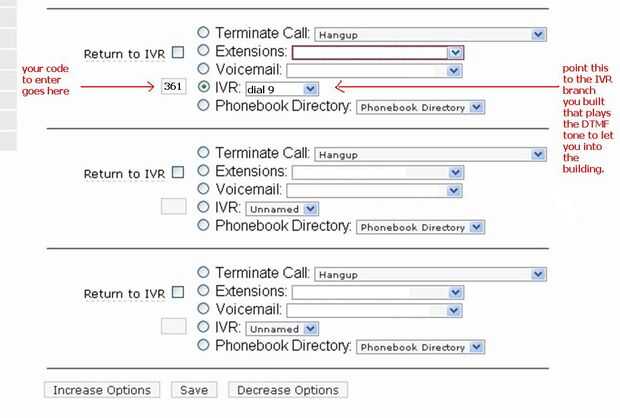
Task: Select Voicemail radio in third section
Action: click(x=204, y=309)
